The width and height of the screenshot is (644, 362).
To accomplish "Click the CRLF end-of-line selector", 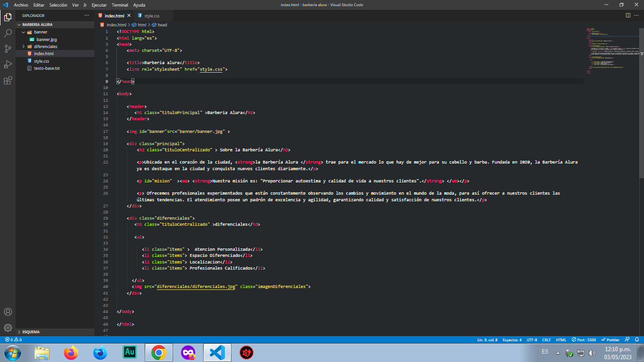I will coord(546,340).
